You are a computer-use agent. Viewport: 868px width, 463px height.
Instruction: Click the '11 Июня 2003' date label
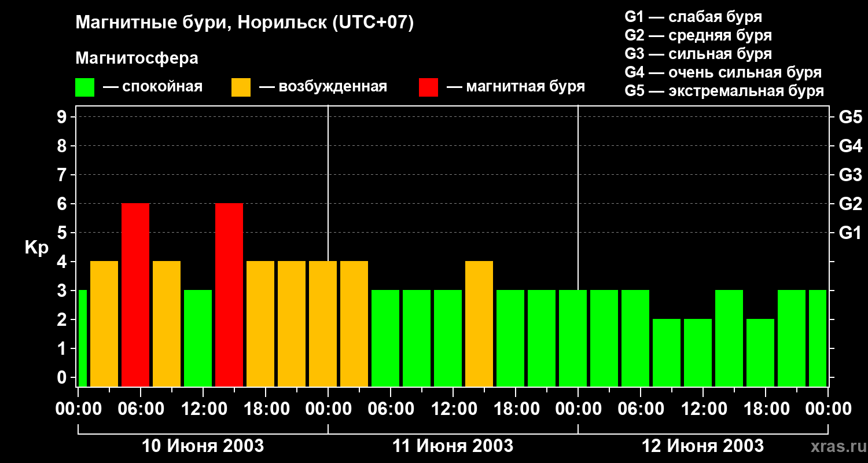point(453,446)
